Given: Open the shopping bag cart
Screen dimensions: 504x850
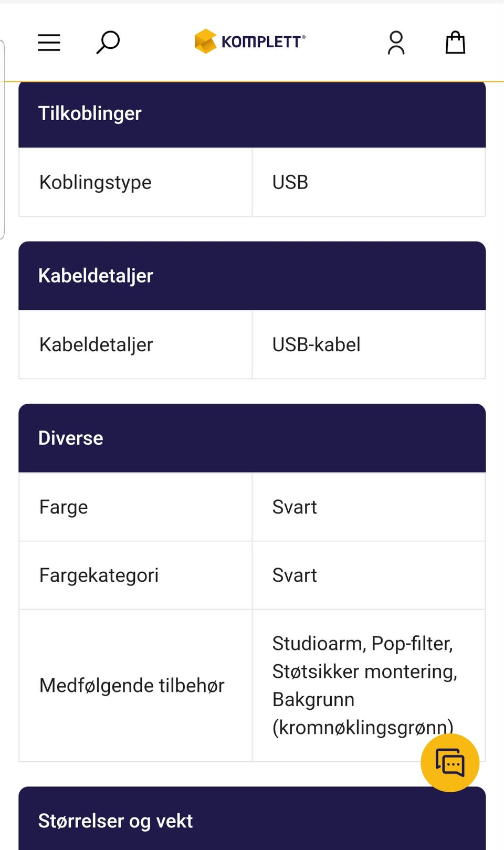Looking at the screenshot, I should coord(455,43).
